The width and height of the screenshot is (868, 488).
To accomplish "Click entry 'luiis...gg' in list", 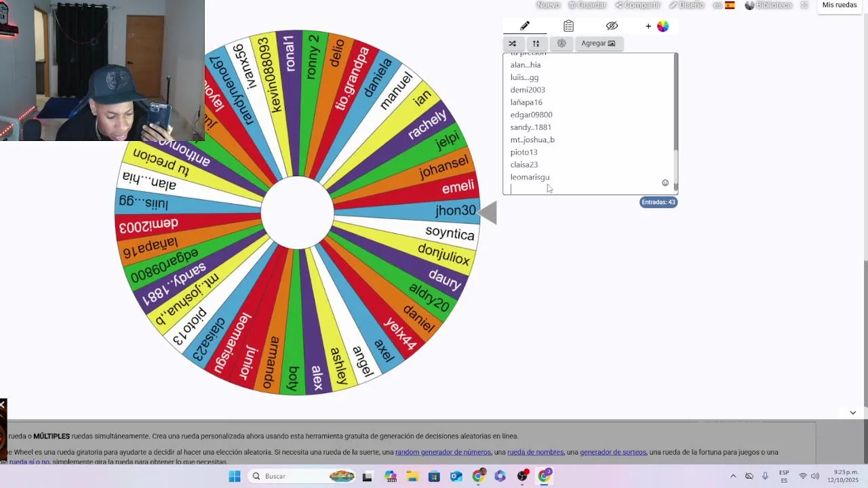I will click(x=524, y=77).
